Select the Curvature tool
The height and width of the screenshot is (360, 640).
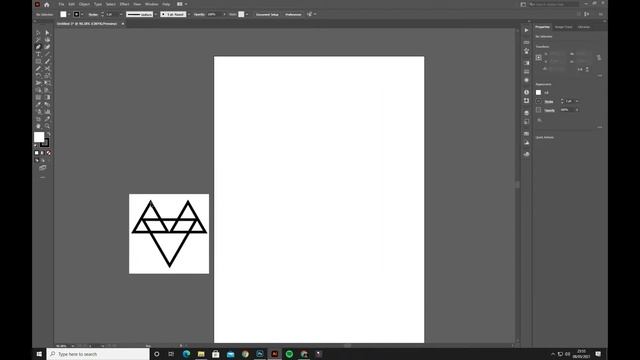point(47,47)
